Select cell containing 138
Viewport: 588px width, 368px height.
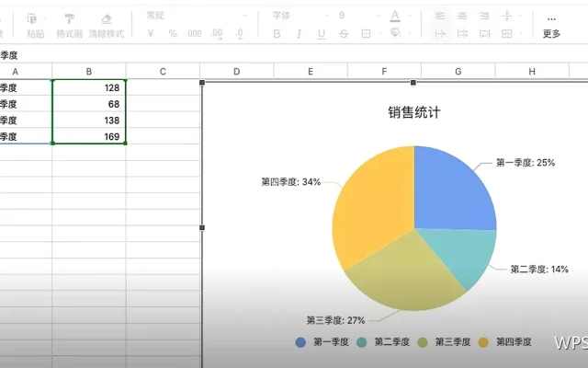pos(89,121)
